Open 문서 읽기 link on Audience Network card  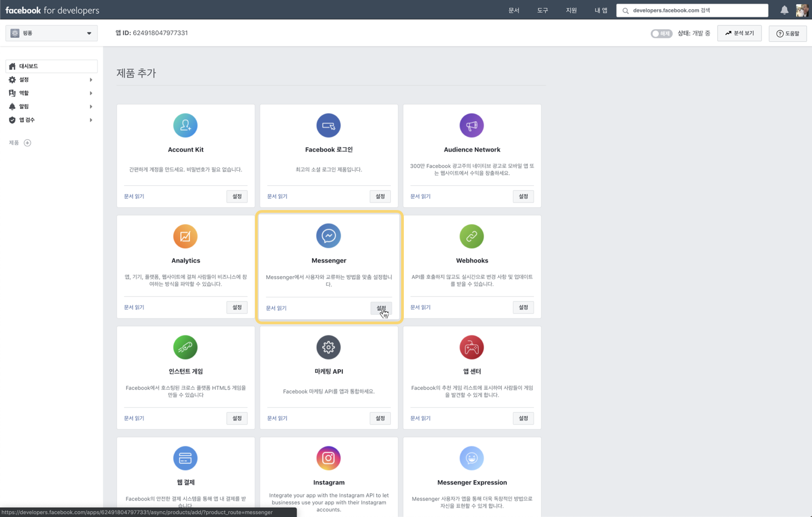pos(421,197)
